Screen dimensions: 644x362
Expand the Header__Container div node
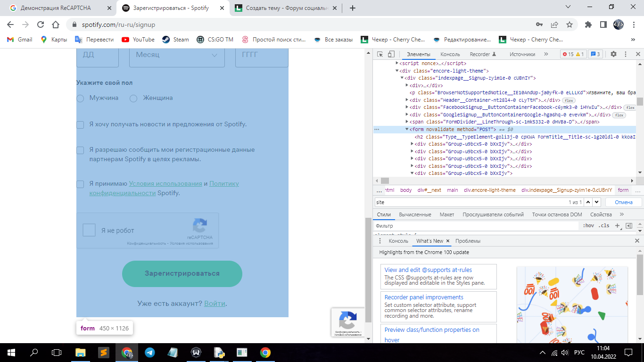[x=407, y=100]
